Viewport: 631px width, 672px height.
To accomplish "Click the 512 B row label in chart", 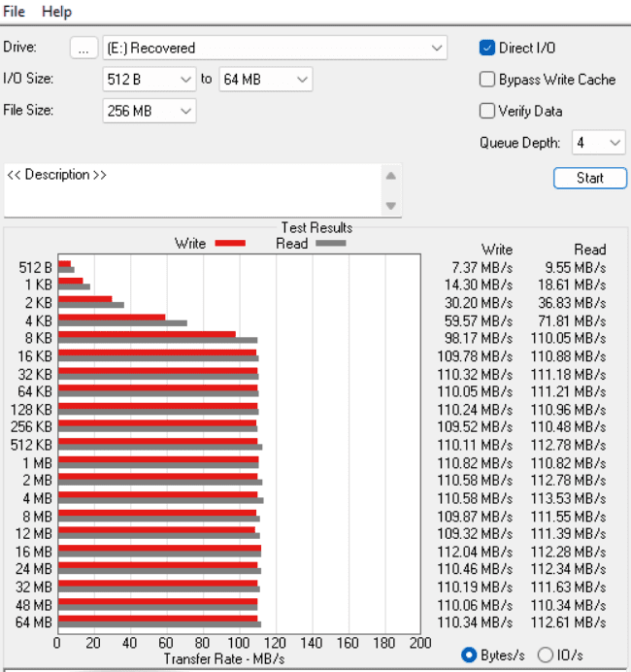I will tap(36, 268).
